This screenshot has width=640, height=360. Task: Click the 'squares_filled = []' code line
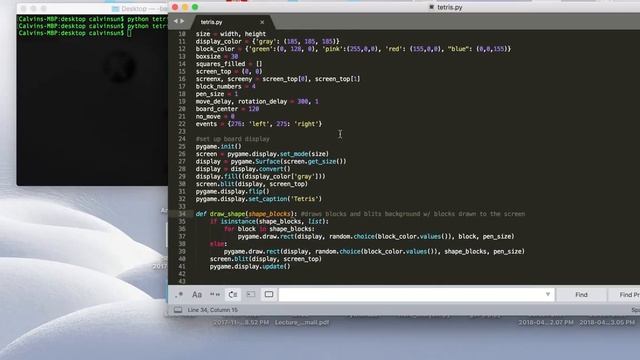pyautogui.click(x=229, y=64)
